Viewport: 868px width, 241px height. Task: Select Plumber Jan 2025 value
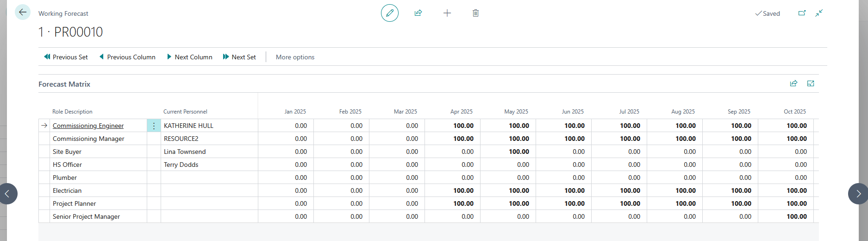click(x=286, y=178)
